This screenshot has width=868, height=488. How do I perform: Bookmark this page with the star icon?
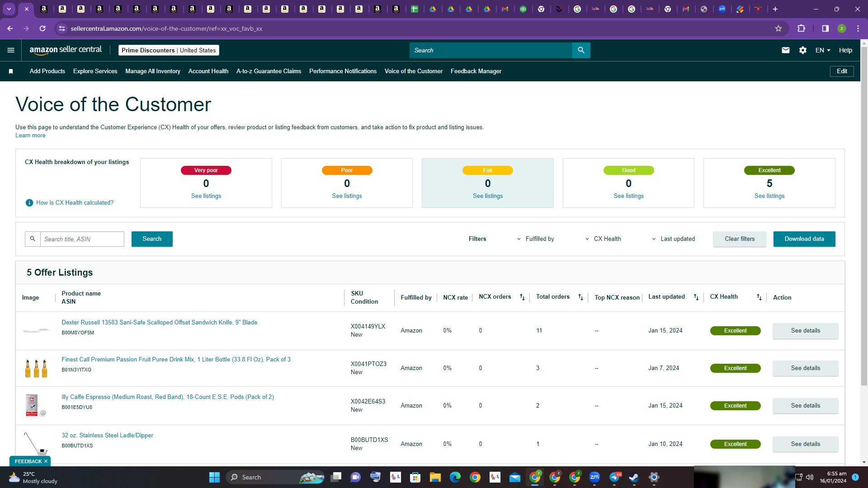tap(778, 28)
